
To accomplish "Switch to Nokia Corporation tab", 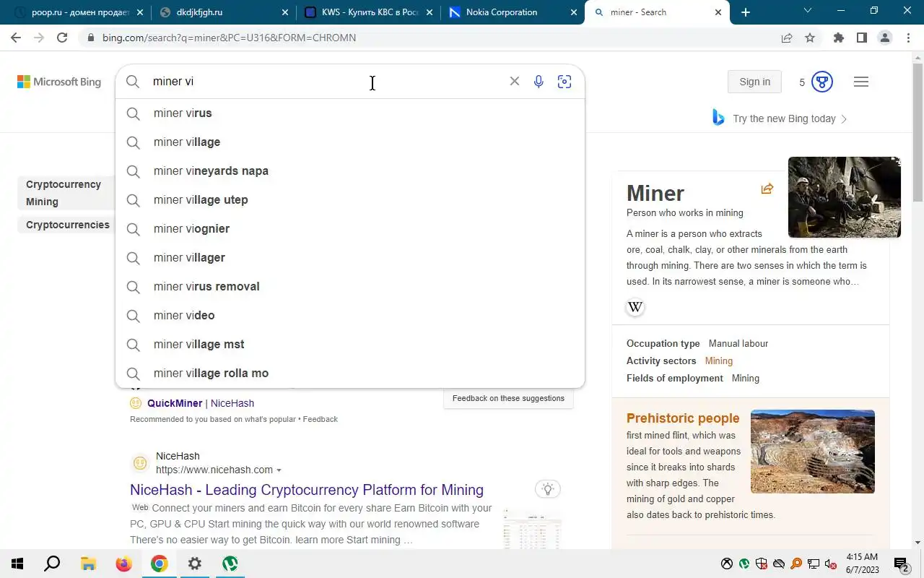I will point(513,12).
